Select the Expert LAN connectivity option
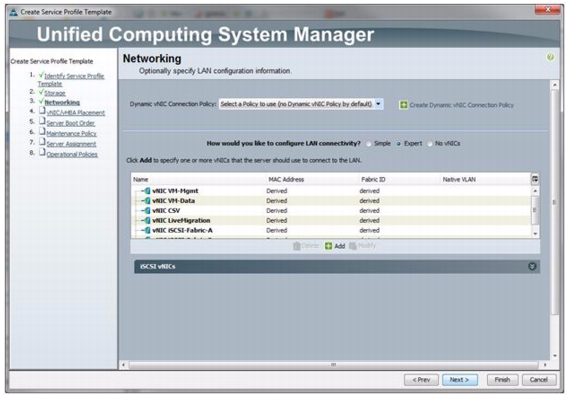 tap(399, 144)
